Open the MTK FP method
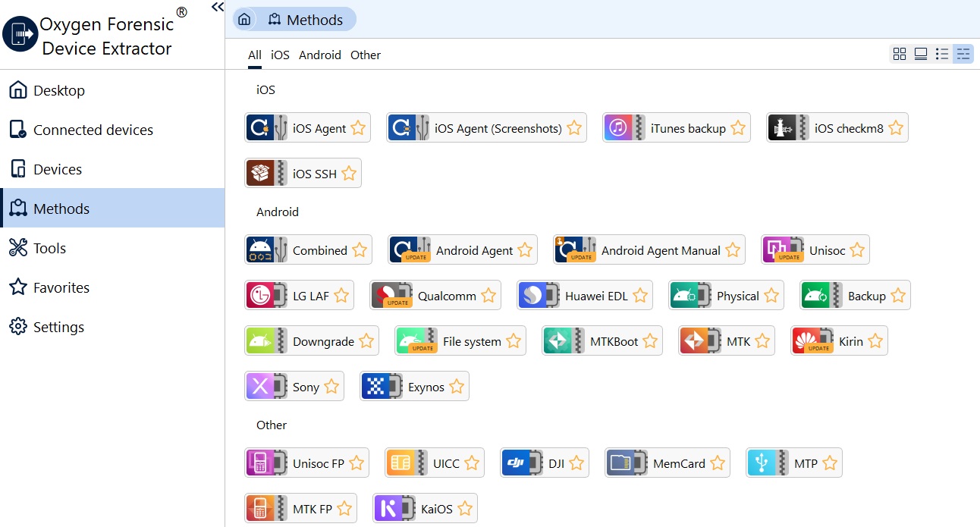The height and width of the screenshot is (527, 980). pyautogui.click(x=300, y=509)
